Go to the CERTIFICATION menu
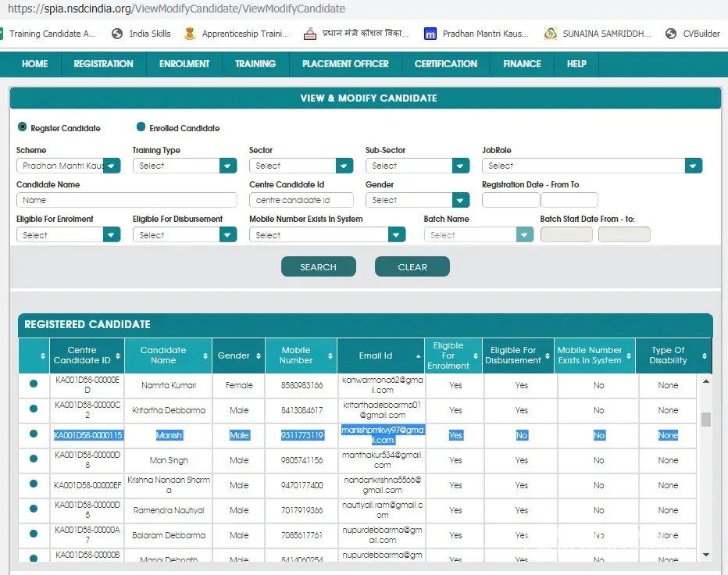Image resolution: width=728 pixels, height=575 pixels. click(445, 64)
